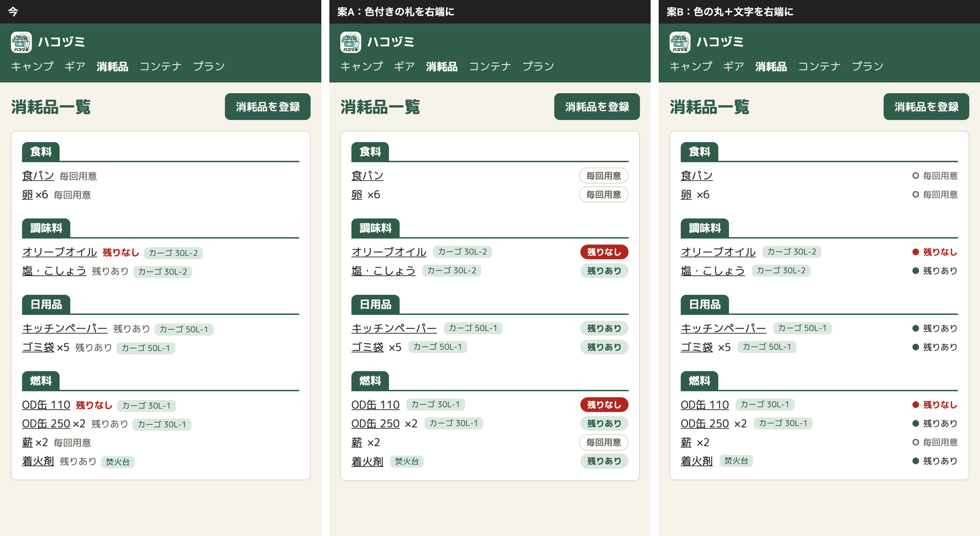Screen dimensions: 980x536
Task: Click 残りあり badge for 着火剤 in 案A
Action: coord(604,461)
